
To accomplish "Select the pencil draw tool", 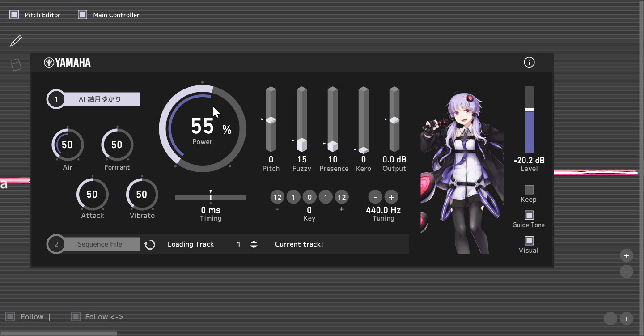I will (16, 41).
